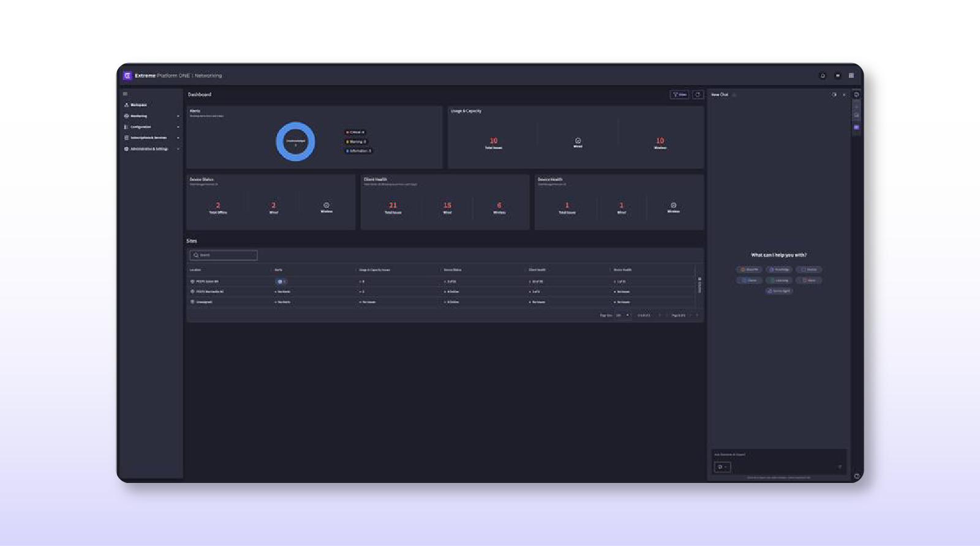Click Device Health Total Issues count
This screenshot has height=546, width=980.
coord(567,205)
